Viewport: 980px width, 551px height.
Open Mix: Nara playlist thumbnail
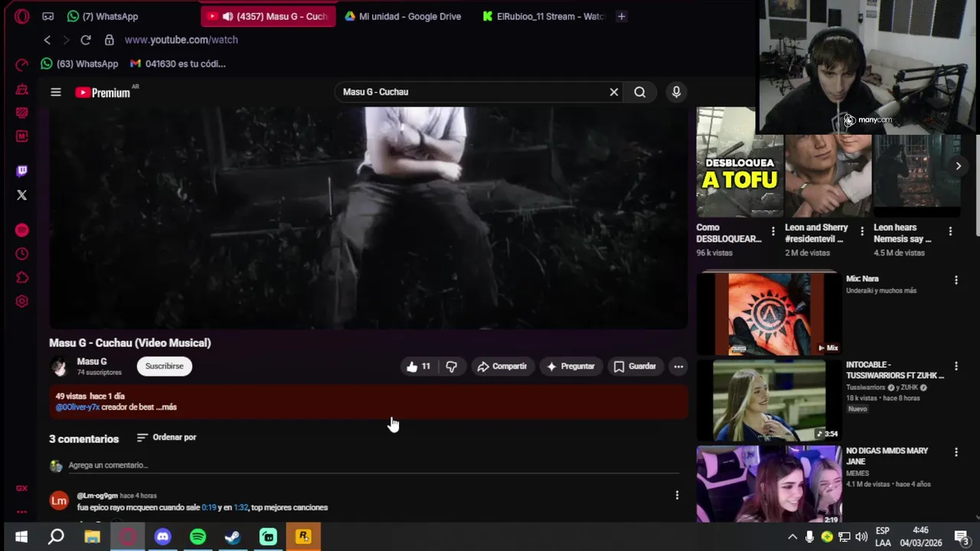coord(769,313)
